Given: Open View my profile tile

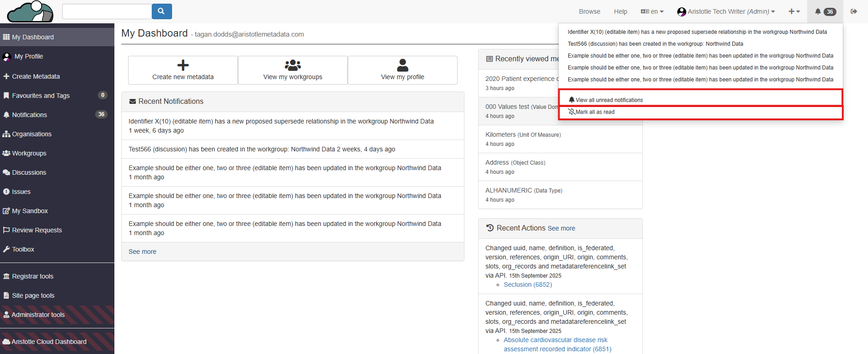Looking at the screenshot, I should [x=403, y=70].
